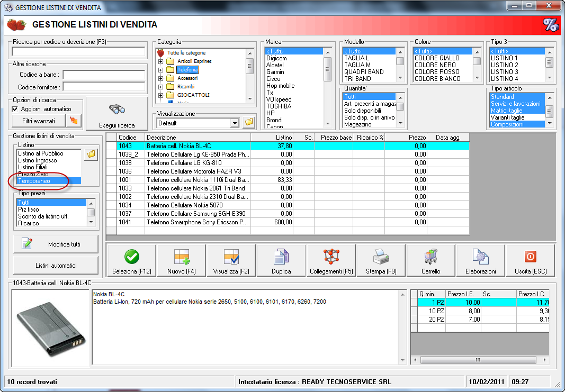The height and width of the screenshot is (392, 565).
Task: Select Garmin in the Marca list
Action: 275,72
